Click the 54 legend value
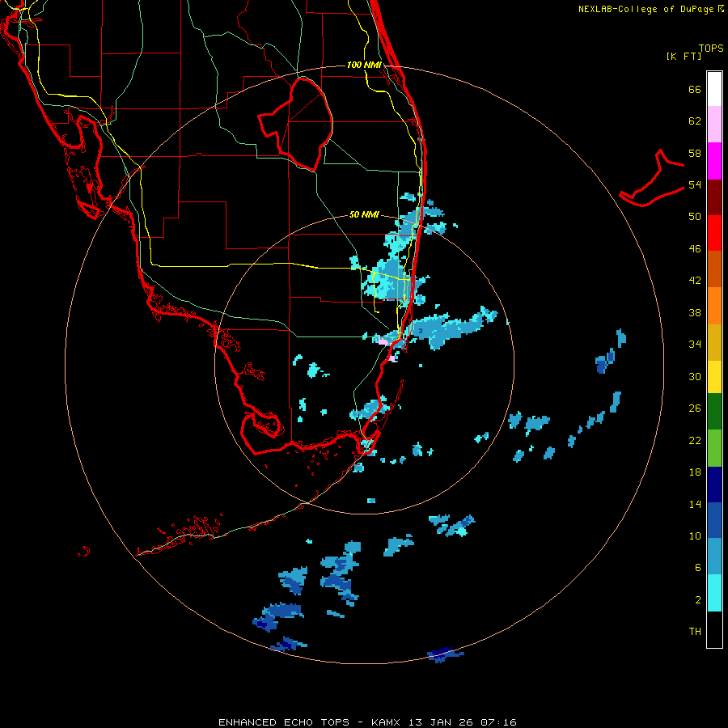The image size is (728, 728). pos(695,184)
